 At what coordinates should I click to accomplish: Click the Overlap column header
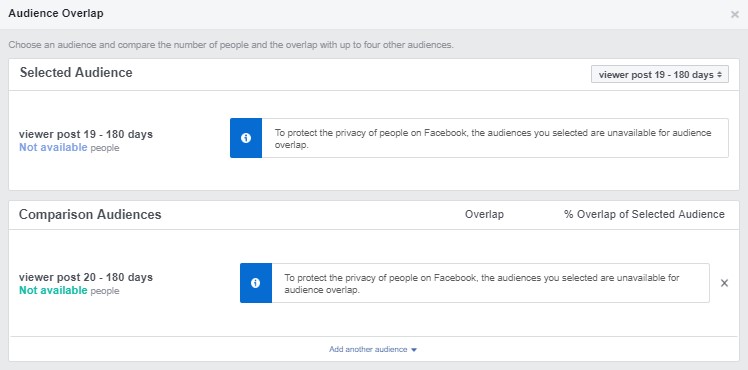[484, 215]
